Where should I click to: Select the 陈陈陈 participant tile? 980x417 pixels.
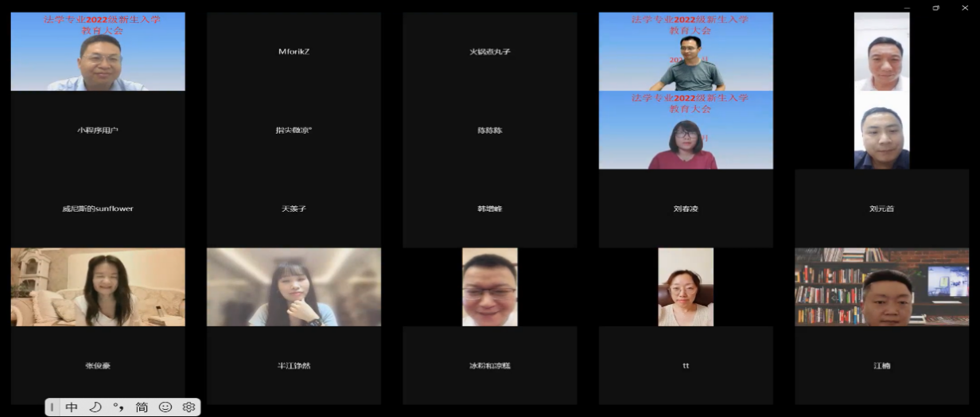click(x=490, y=130)
